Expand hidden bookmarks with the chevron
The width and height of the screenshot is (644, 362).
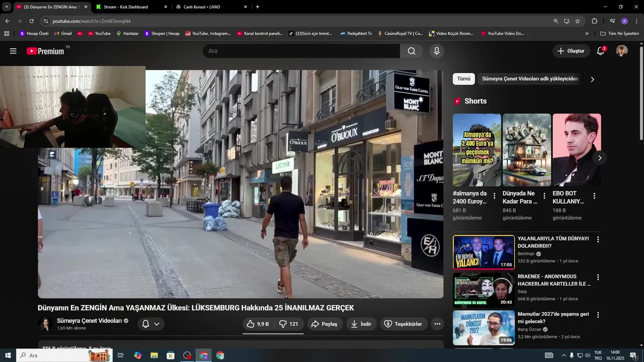[x=587, y=34]
